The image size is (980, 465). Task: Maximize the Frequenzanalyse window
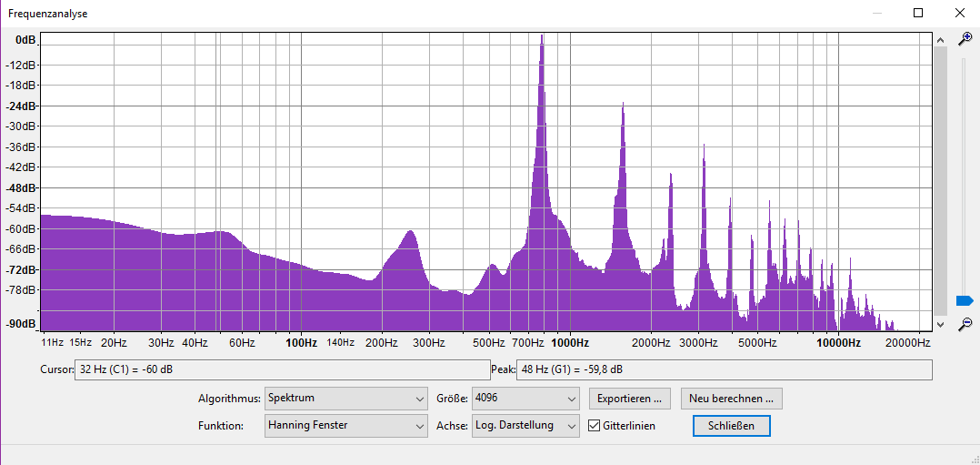click(918, 13)
